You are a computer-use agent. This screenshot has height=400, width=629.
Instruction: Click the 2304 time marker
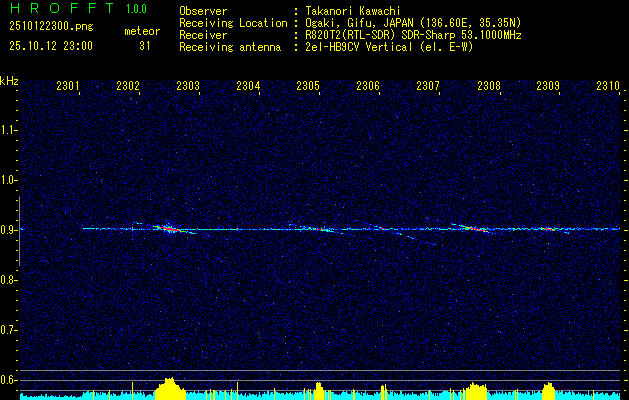(248, 85)
